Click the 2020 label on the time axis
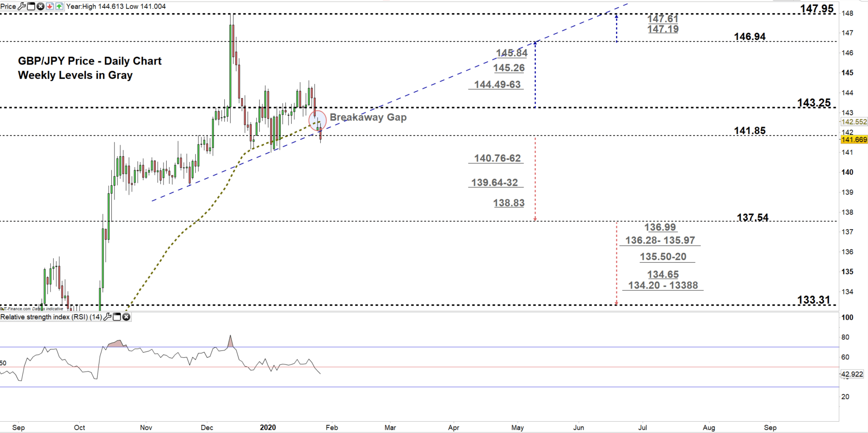 268,428
